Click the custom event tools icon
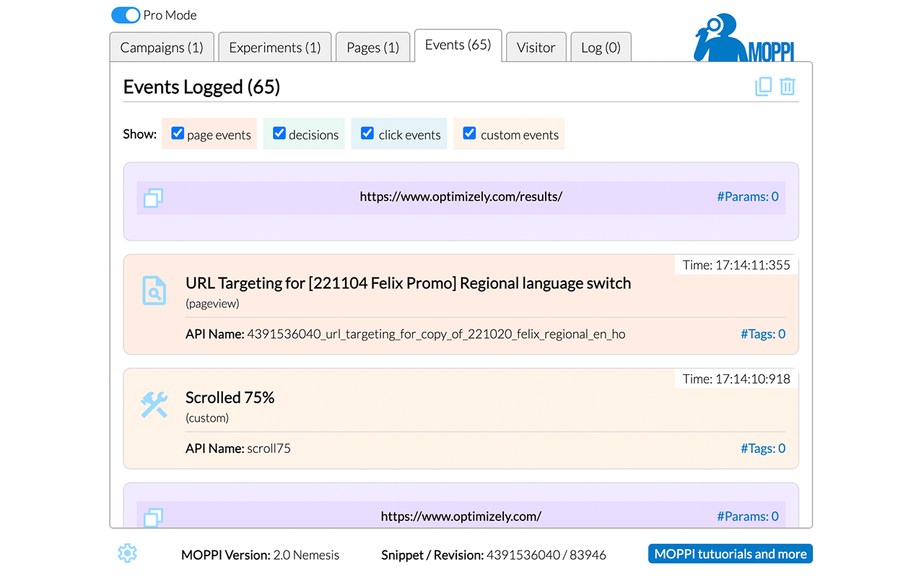The image size is (924, 578). [x=154, y=405]
